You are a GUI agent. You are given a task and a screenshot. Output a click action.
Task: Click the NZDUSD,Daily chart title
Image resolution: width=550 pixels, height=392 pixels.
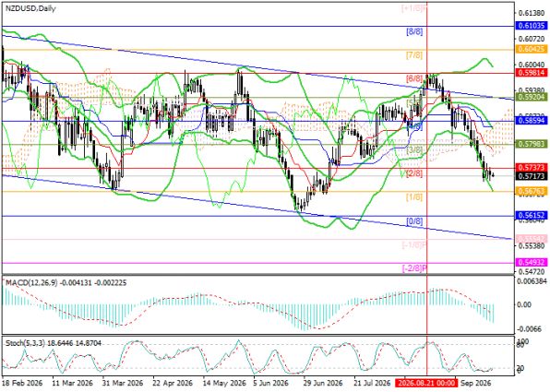[30, 9]
